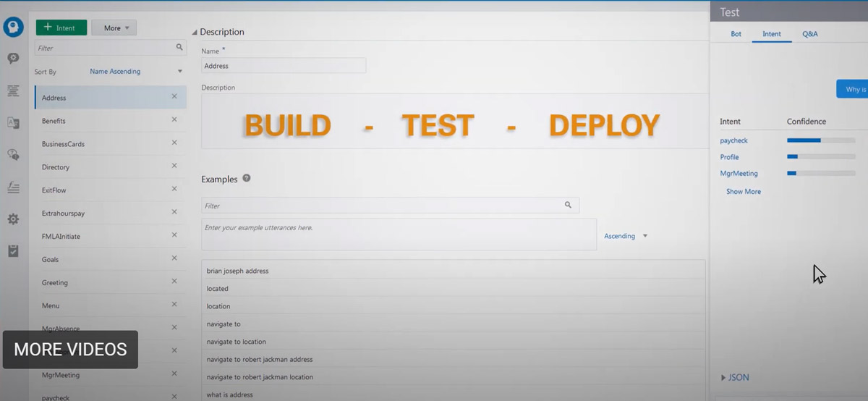Viewport: 868px width, 401px height.
Task: Select the Greeting intent
Action: click(x=111, y=282)
